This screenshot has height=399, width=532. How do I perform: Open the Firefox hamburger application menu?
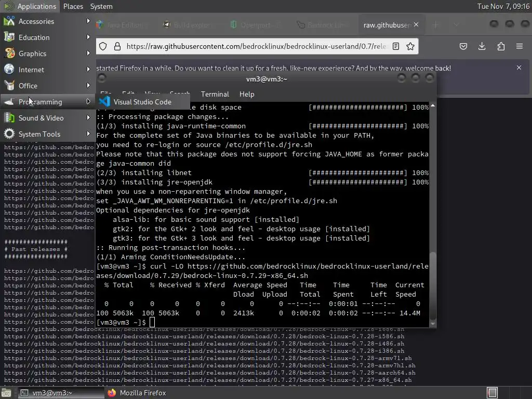point(520,46)
